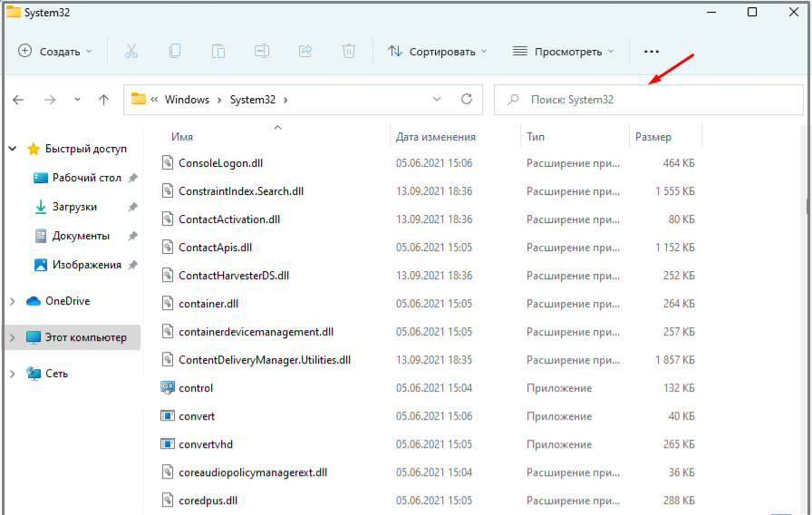Open the three-dots more options menu
The image size is (812, 515).
click(x=652, y=52)
